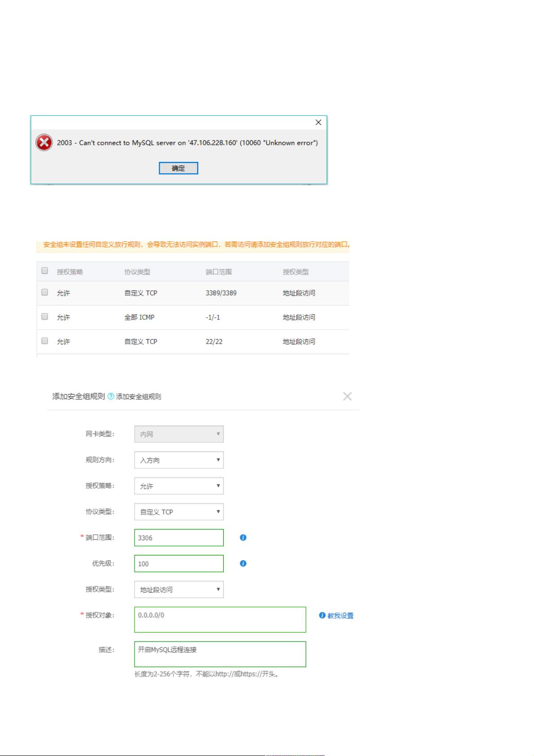
Task: Click the 授权类型 column header
Action: [295, 272]
